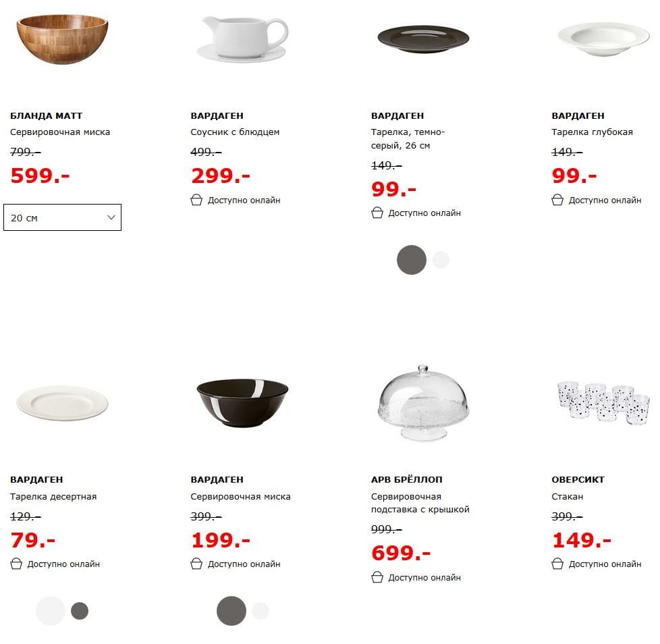The height and width of the screenshot is (644, 660).
Task: Choose white color swatch for Тарелка десертная
Action: (x=51, y=611)
